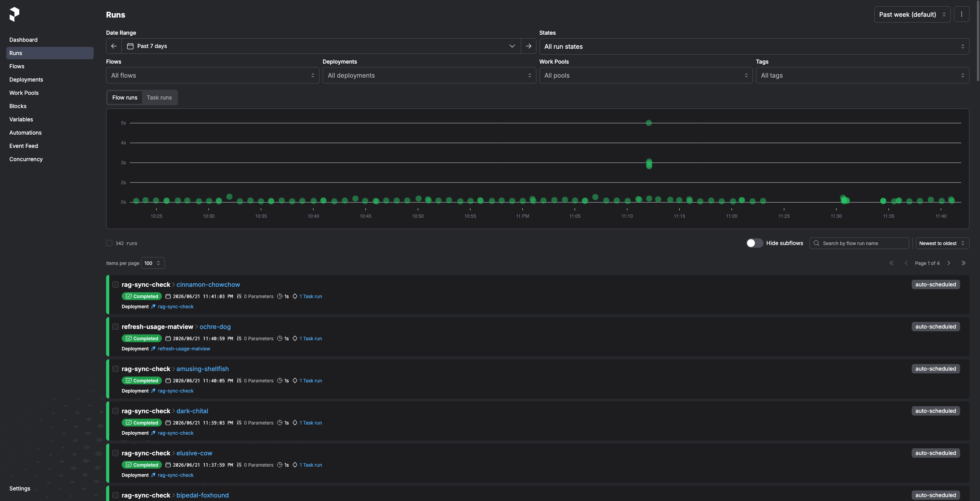Viewport: 980px width, 501px height.
Task: Check the elusive-cow run checkbox
Action: point(115,453)
